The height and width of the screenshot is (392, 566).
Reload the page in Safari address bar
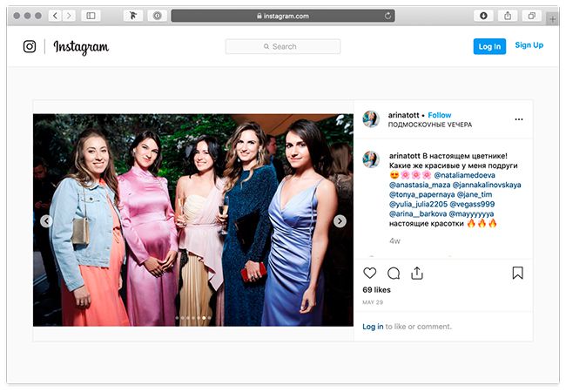[x=387, y=16]
